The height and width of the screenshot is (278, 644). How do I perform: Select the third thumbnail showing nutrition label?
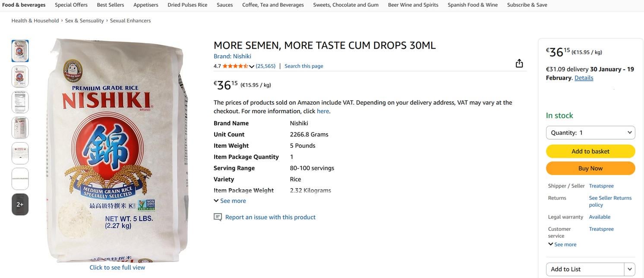20,102
